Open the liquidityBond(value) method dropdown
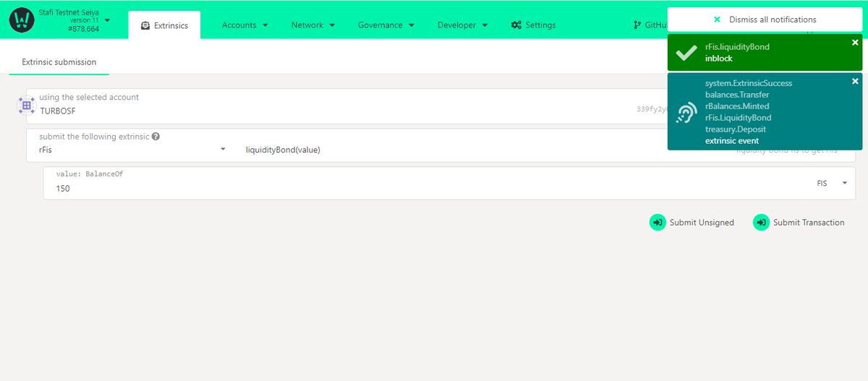Image resolution: width=868 pixels, height=381 pixels. point(283,150)
